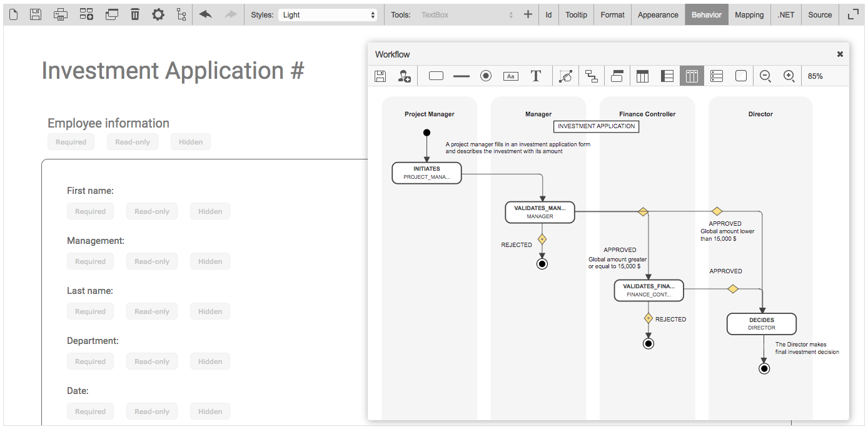Open settings with the gear icon
The width and height of the screenshot is (868, 429).
click(x=158, y=14)
